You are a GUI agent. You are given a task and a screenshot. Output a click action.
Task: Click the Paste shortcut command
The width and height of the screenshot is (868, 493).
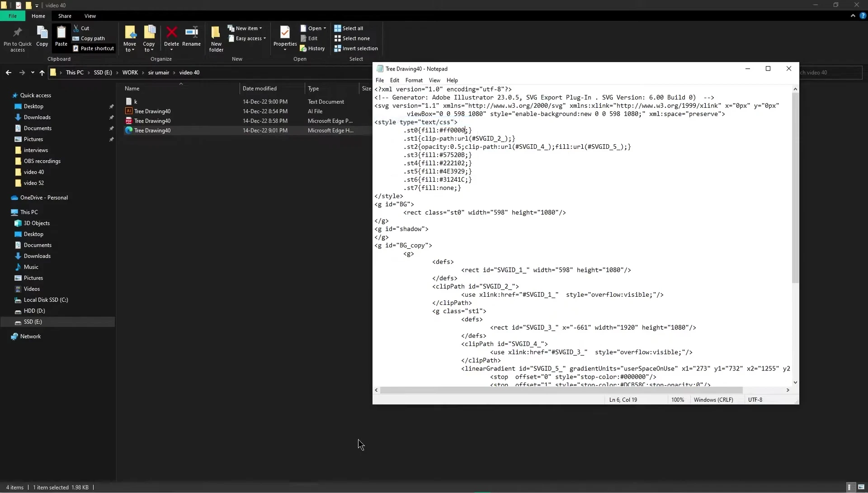pyautogui.click(x=94, y=48)
